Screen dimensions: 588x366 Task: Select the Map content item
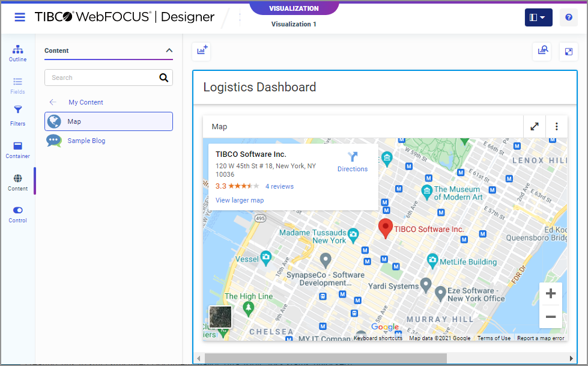click(x=109, y=121)
